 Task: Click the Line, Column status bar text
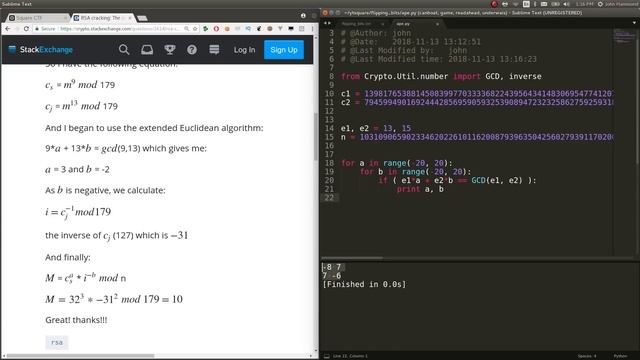pyautogui.click(x=350, y=356)
